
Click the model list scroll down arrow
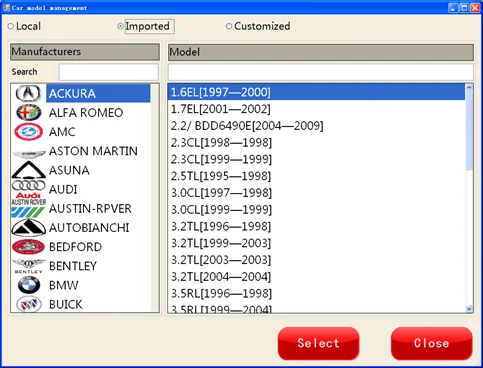coord(469,309)
